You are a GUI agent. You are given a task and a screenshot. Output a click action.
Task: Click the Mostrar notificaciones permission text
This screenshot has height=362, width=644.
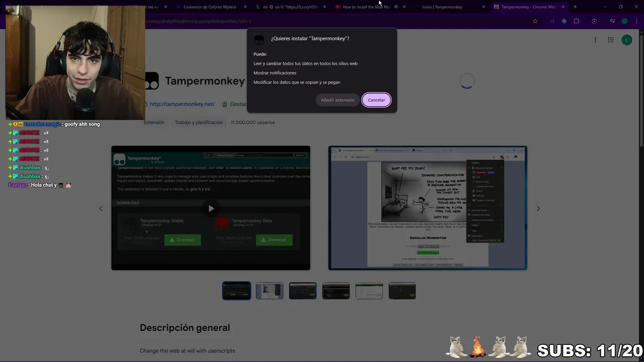tap(275, 73)
